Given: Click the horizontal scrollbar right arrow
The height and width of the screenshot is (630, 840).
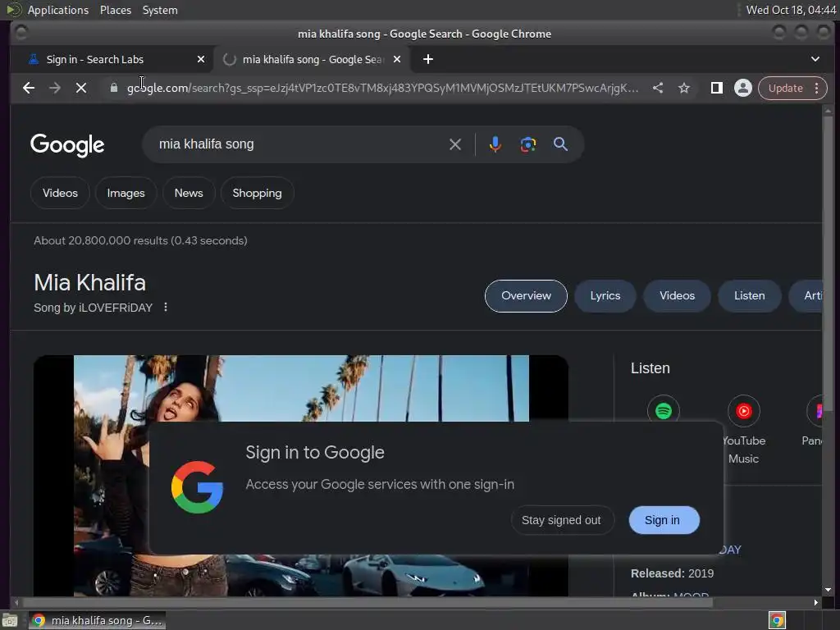Looking at the screenshot, I should (x=816, y=602).
